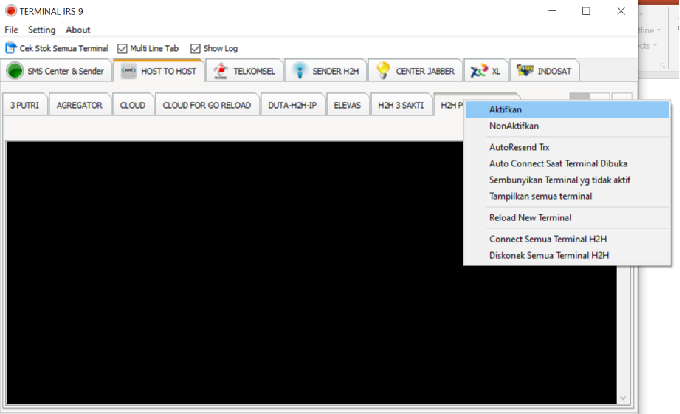This screenshot has height=414, width=680.
Task: Click the Cek Stok Semua Terminal icon
Action: pos(11,48)
